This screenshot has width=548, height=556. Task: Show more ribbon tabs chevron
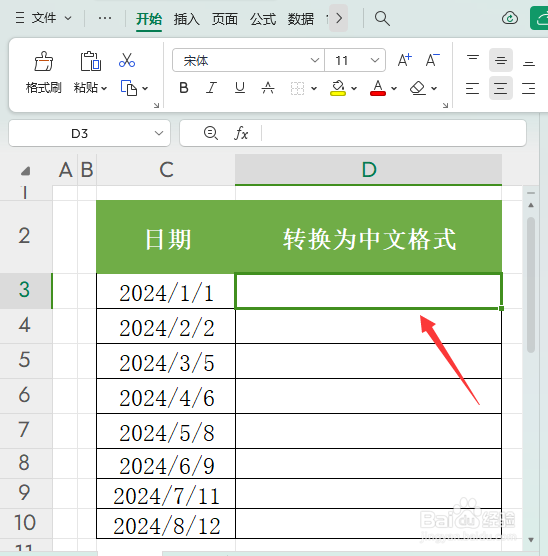point(338,18)
